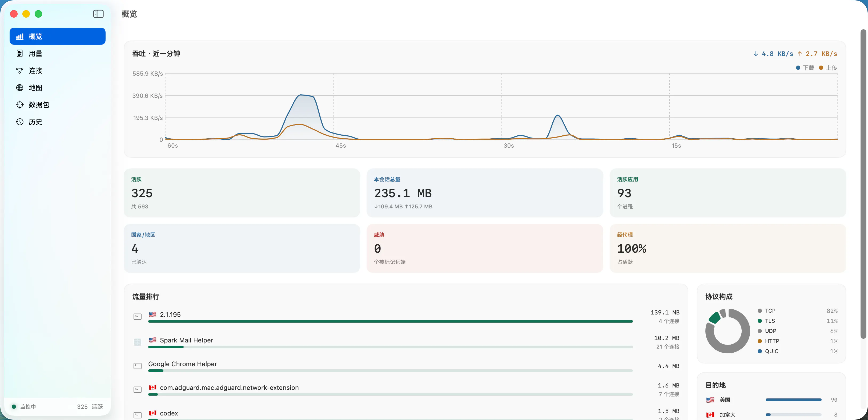Screen dimensions: 868x420
Task: Open the 概览 overview section
Action: pos(57,36)
